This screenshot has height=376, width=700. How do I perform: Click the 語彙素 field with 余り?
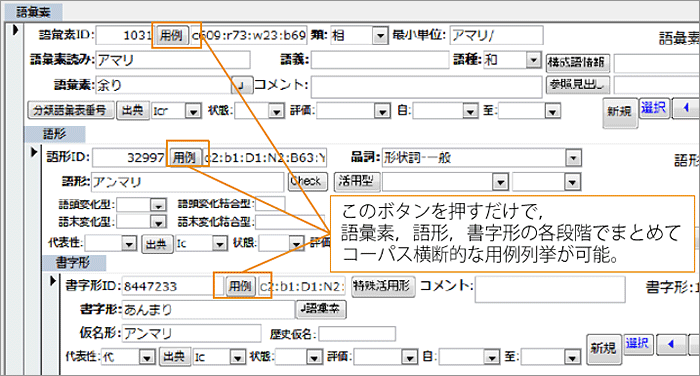coord(163,85)
